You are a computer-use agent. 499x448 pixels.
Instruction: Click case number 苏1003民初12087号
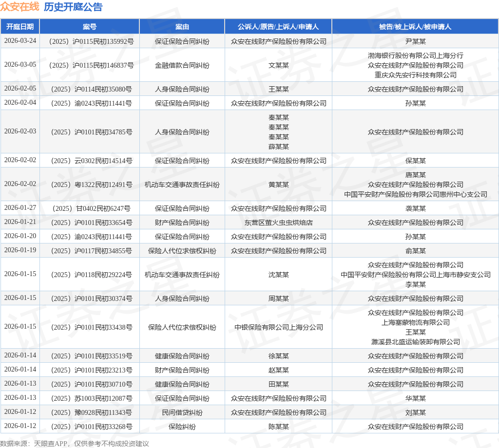coord(103,398)
